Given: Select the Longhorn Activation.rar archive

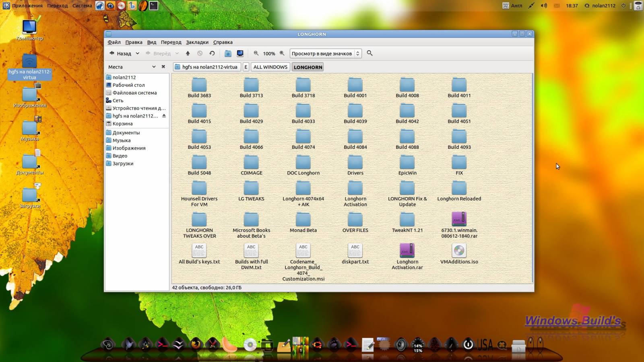Looking at the screenshot, I should (407, 256).
